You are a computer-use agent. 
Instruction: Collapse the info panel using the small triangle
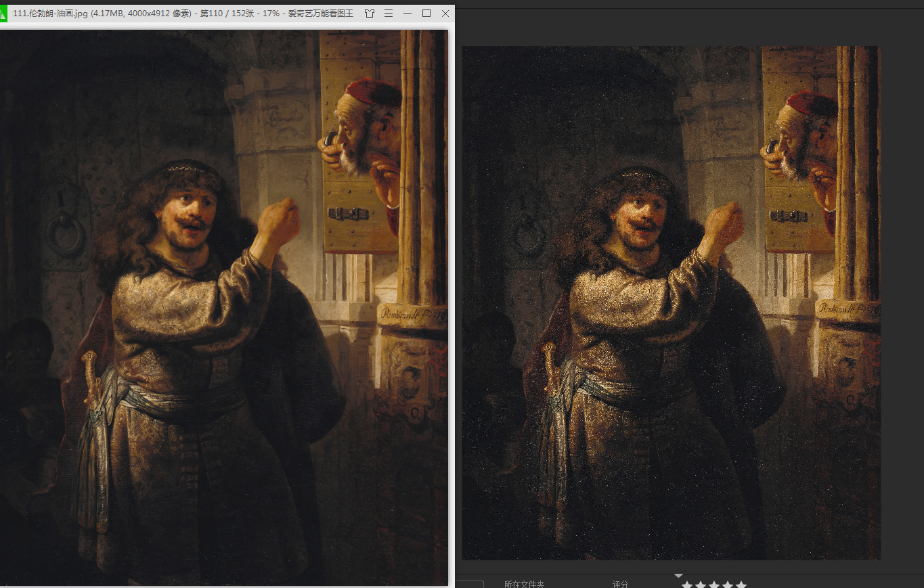point(679,576)
